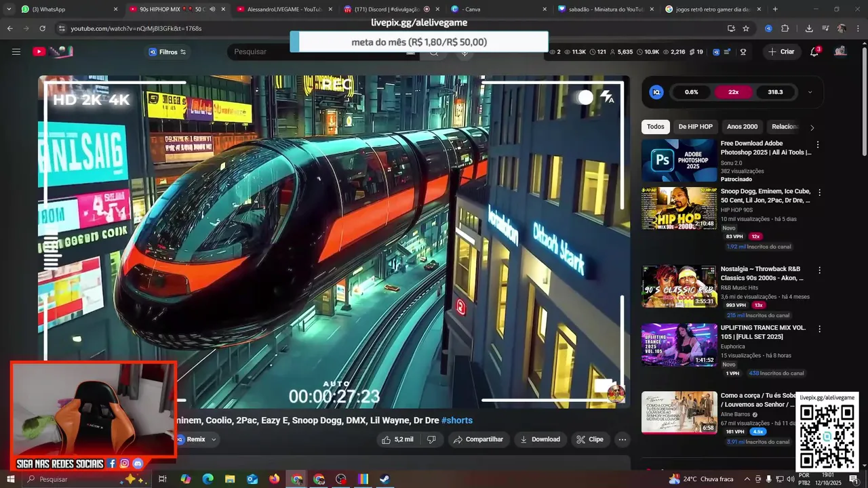Open the Filtros filter dropdown

coord(167,52)
